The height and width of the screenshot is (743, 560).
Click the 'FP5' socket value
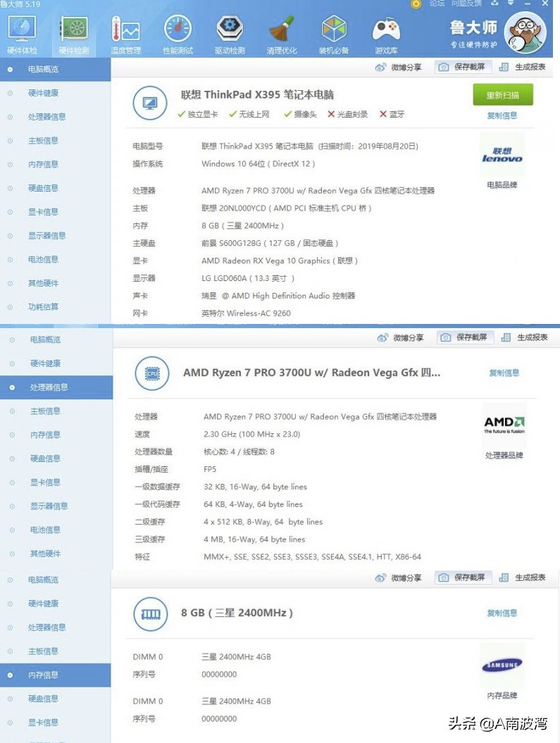(210, 469)
